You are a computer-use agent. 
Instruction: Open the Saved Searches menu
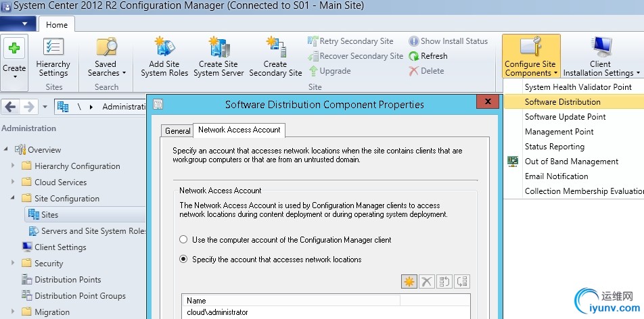tap(106, 58)
